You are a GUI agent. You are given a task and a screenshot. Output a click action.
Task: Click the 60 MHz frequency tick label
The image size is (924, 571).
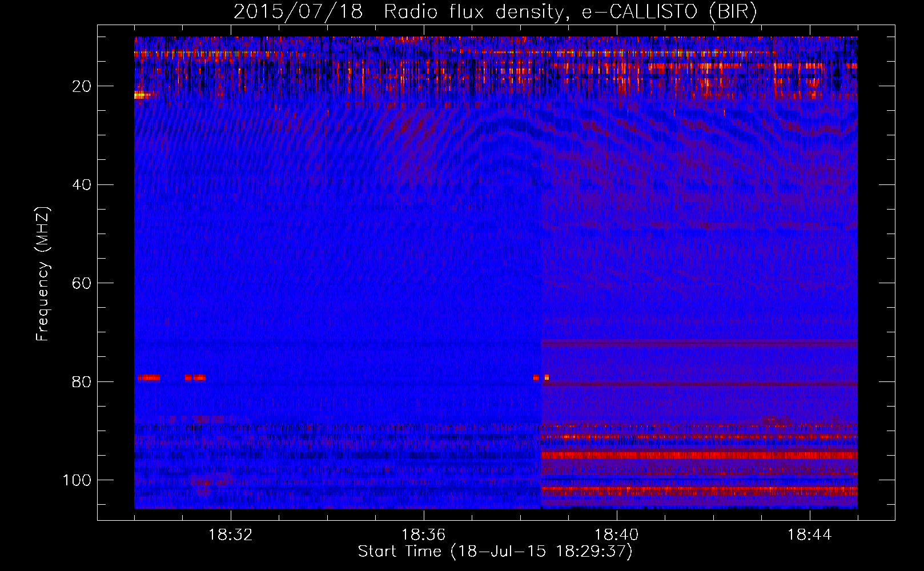(x=82, y=283)
